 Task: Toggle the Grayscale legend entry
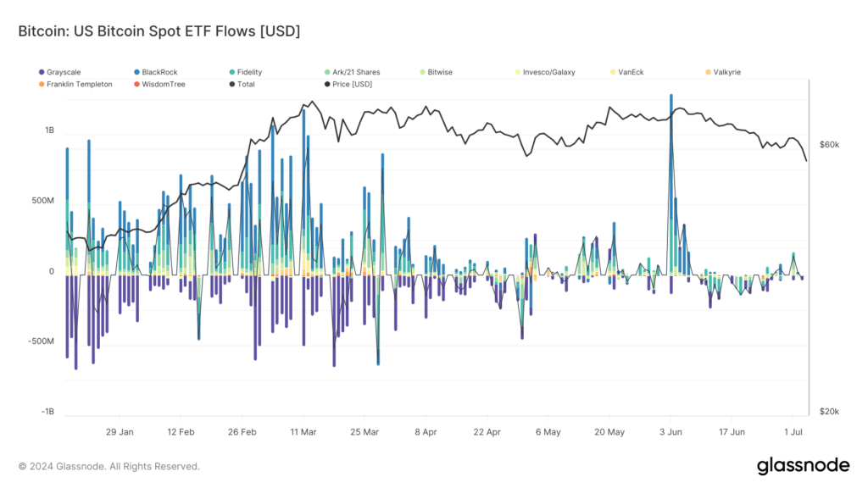(60, 72)
